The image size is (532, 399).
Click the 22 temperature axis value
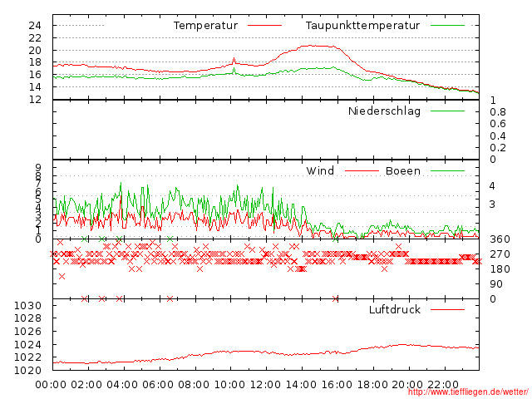click(x=35, y=38)
